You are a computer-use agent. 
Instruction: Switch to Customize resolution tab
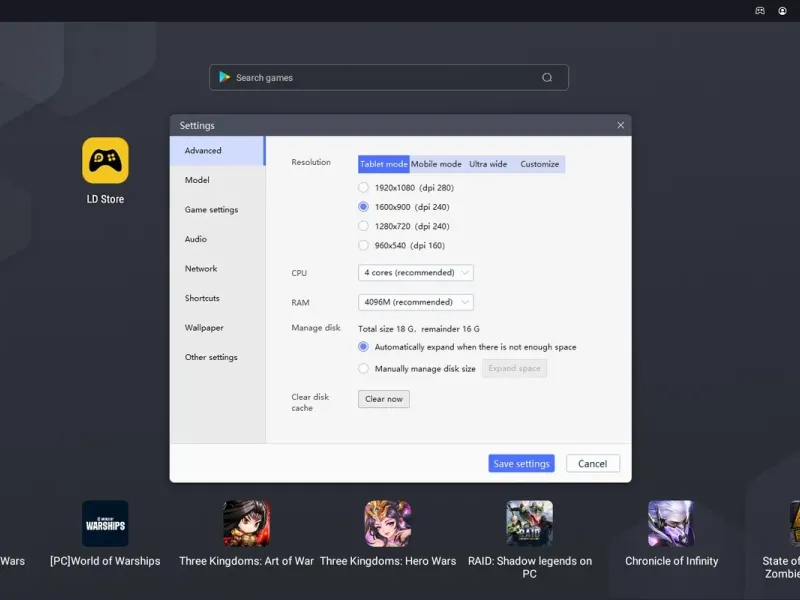tap(539, 164)
